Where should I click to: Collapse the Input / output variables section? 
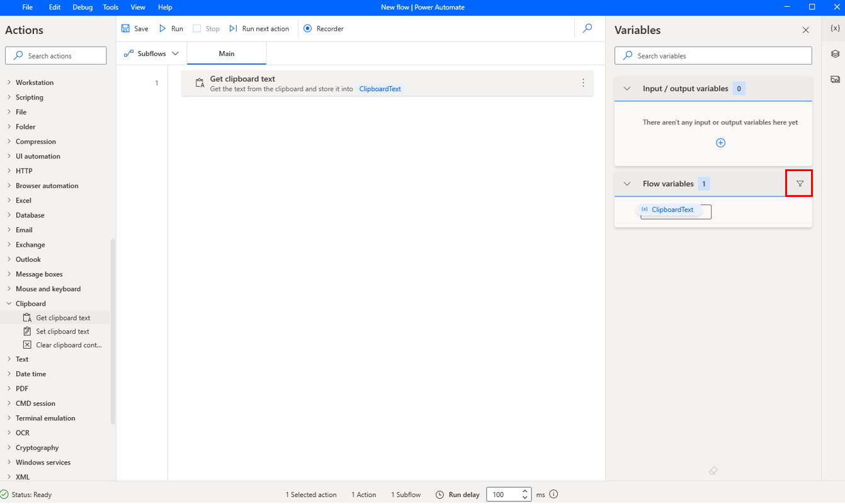[627, 88]
